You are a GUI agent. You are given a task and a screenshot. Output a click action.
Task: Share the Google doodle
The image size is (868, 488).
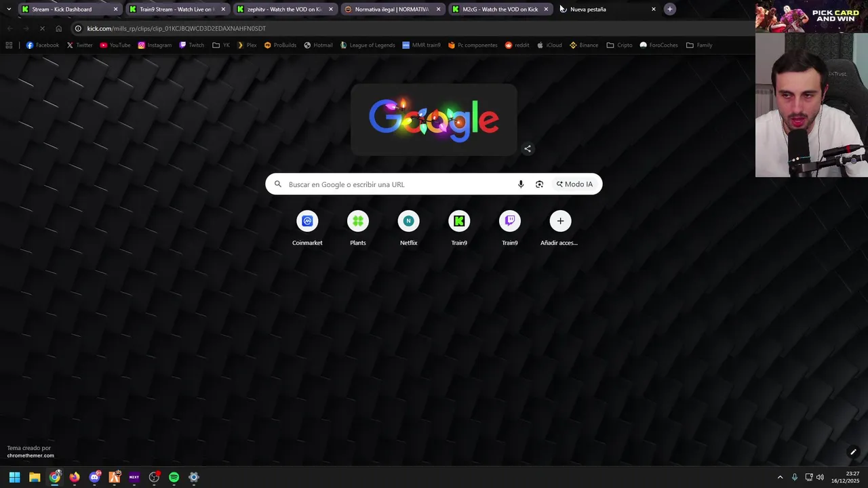[x=528, y=149]
